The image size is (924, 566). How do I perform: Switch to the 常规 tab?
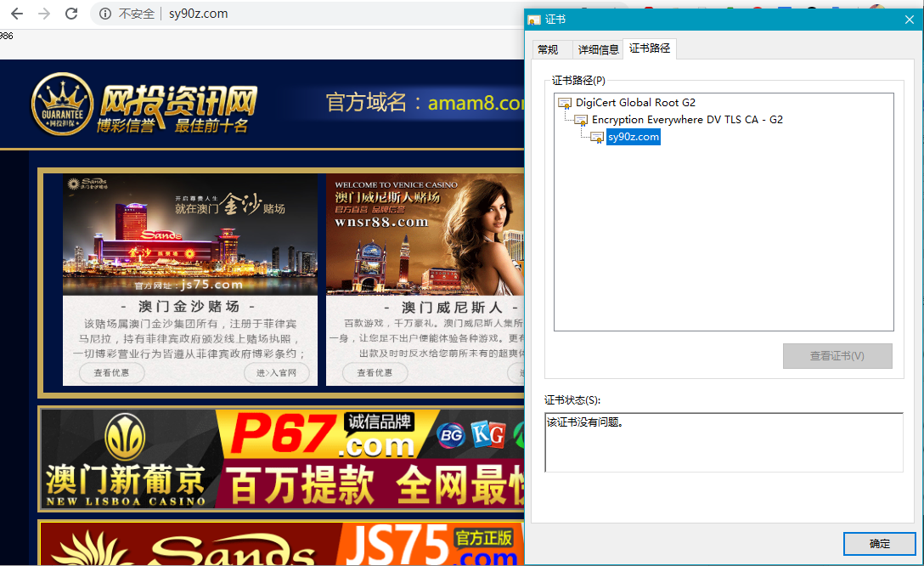click(548, 49)
